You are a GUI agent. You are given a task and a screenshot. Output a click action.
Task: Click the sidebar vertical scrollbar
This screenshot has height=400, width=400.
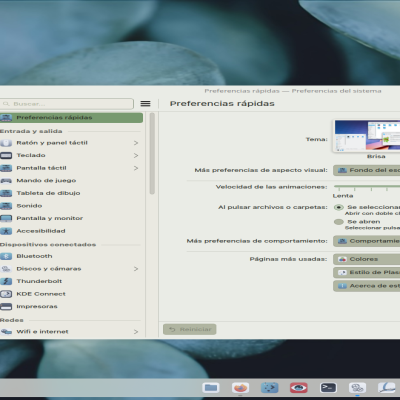152,154
